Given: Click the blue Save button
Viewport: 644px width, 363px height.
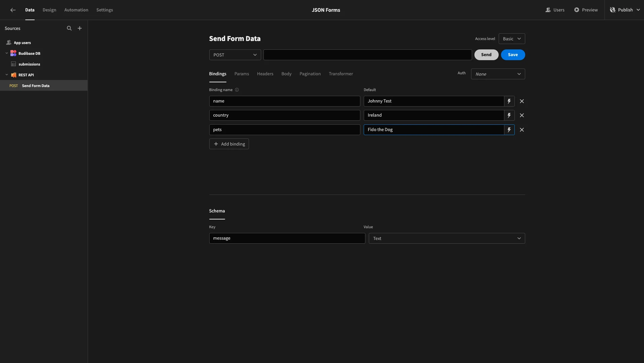Looking at the screenshot, I should (513, 55).
